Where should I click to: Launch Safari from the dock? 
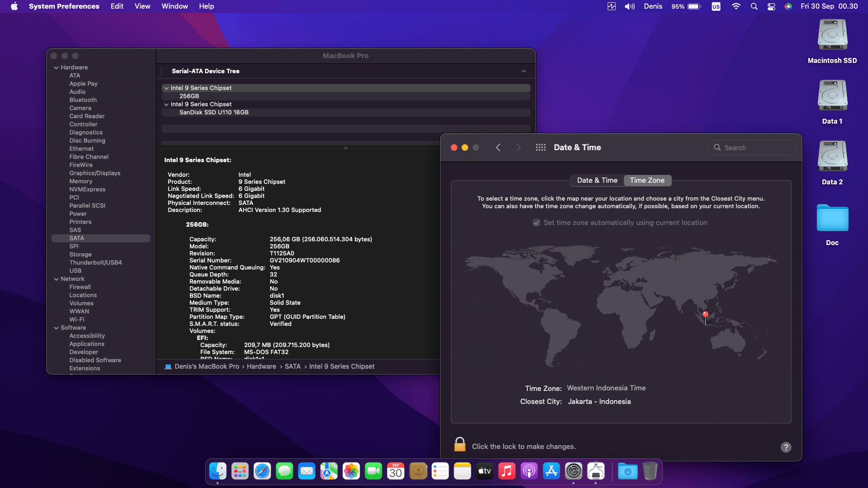[262, 471]
